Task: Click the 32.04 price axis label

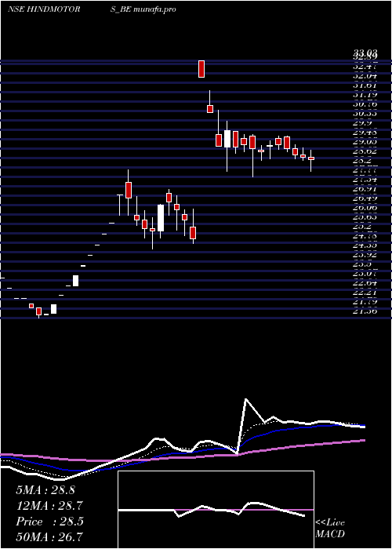Action: click(x=365, y=75)
